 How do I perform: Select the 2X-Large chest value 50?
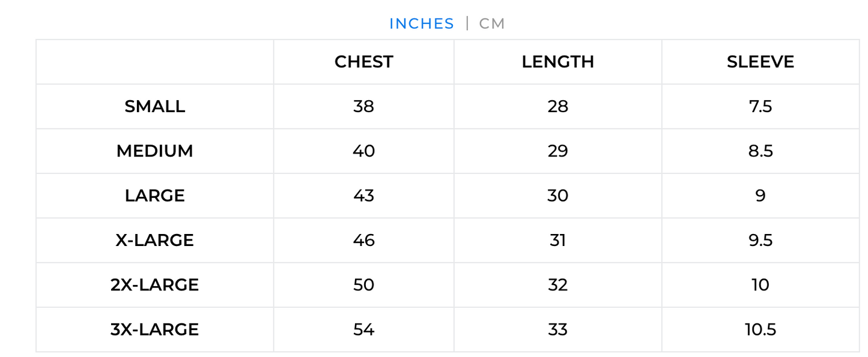tap(363, 284)
